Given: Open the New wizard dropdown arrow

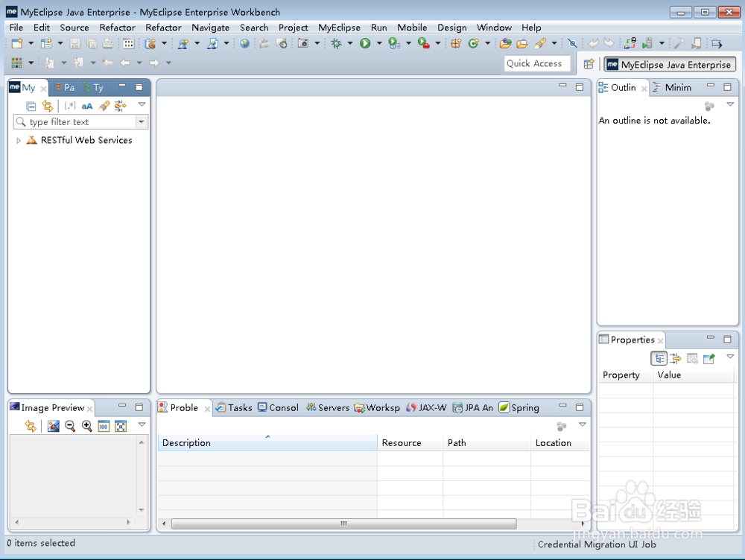Looking at the screenshot, I should click(31, 44).
